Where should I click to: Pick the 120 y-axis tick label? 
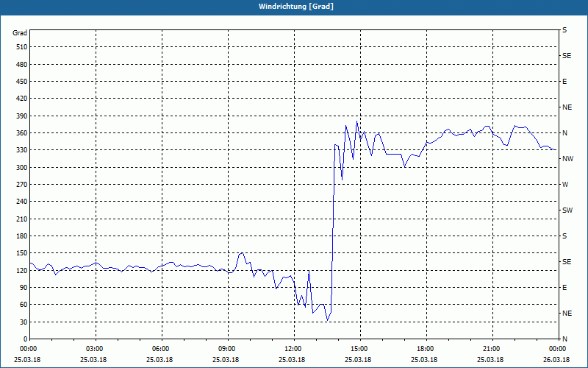tap(22, 270)
